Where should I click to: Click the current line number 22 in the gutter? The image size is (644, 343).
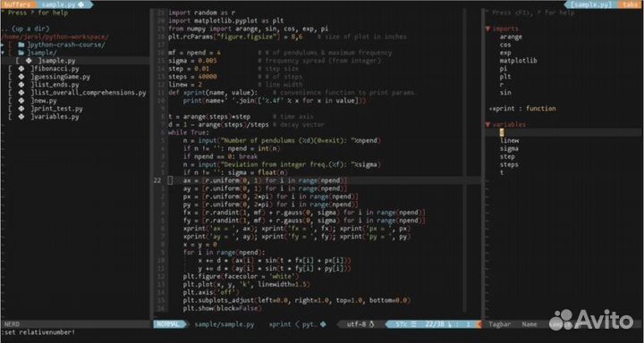pos(157,180)
